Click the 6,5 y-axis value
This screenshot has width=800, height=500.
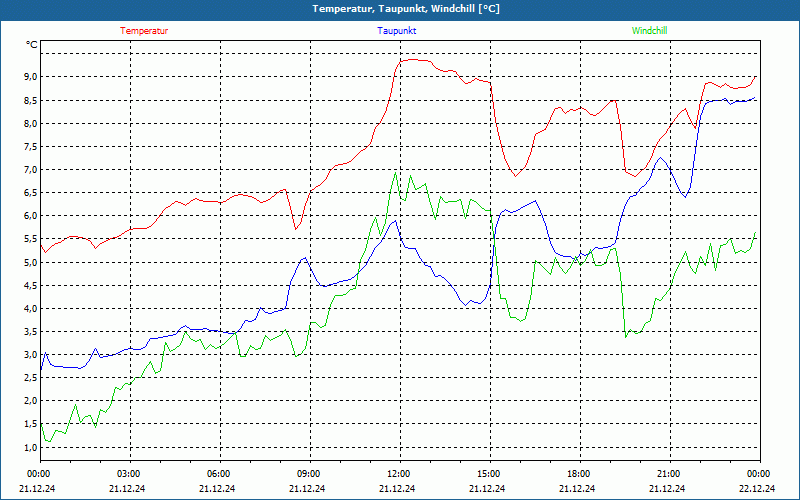pyautogui.click(x=32, y=192)
